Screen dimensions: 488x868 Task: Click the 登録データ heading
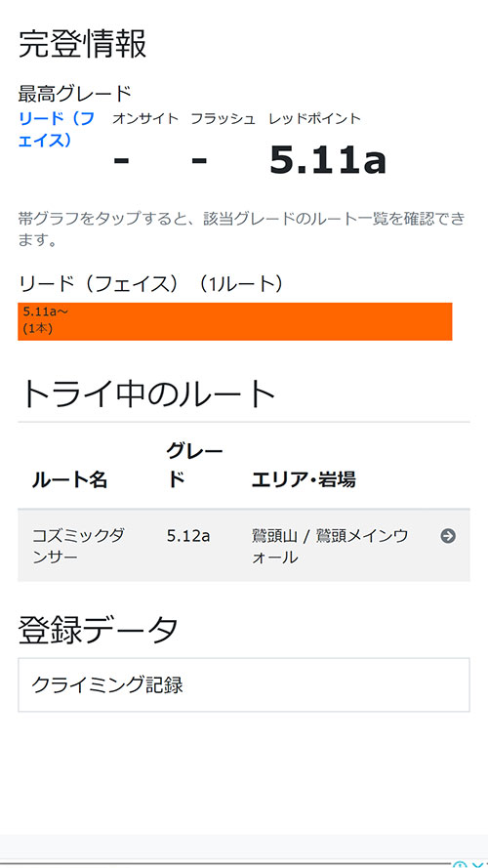(99, 630)
